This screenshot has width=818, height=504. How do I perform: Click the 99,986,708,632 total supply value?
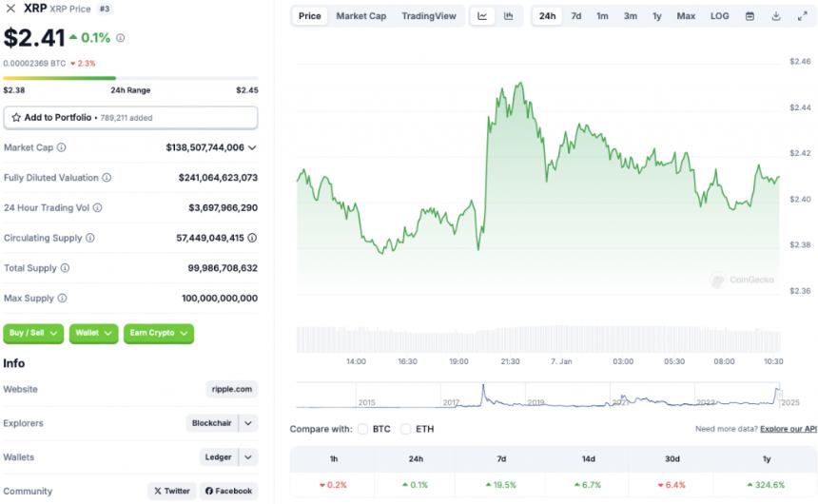tap(223, 267)
